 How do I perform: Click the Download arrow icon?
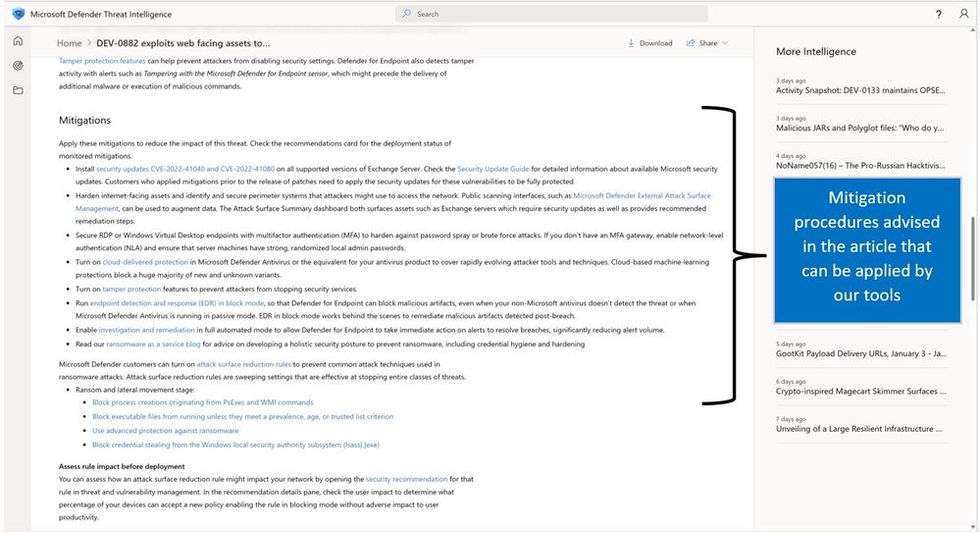[631, 43]
